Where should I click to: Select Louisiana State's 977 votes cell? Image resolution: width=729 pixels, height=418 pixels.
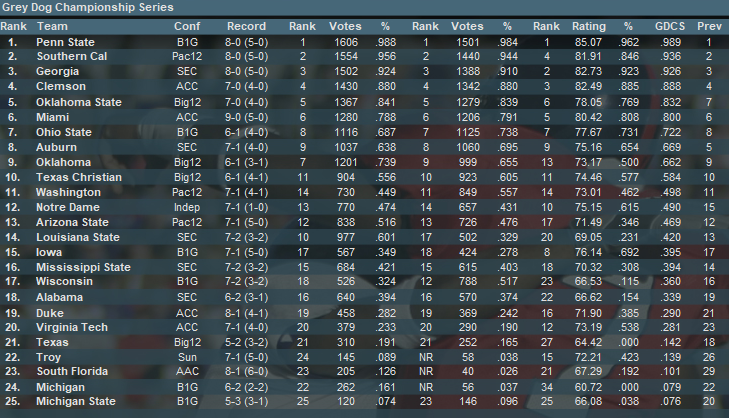[x=346, y=238]
